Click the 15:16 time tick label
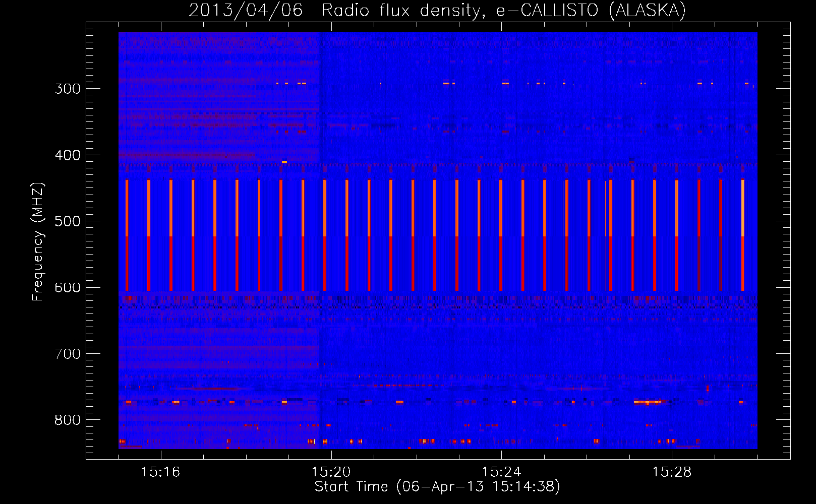The image size is (816, 504). [x=160, y=472]
